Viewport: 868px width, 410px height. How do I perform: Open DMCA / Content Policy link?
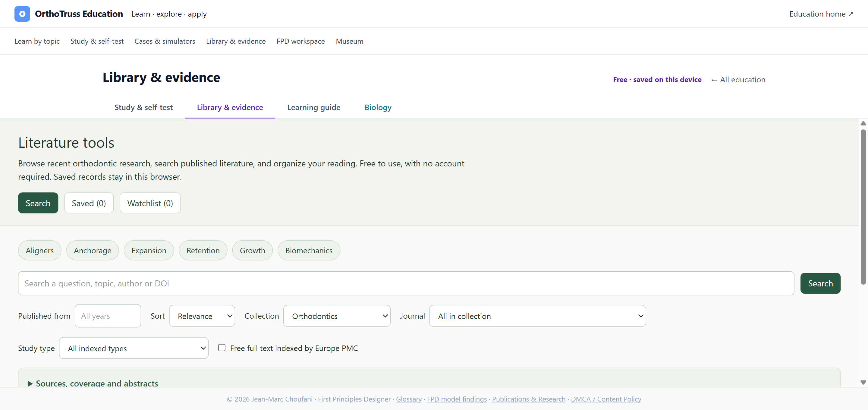[x=606, y=399]
